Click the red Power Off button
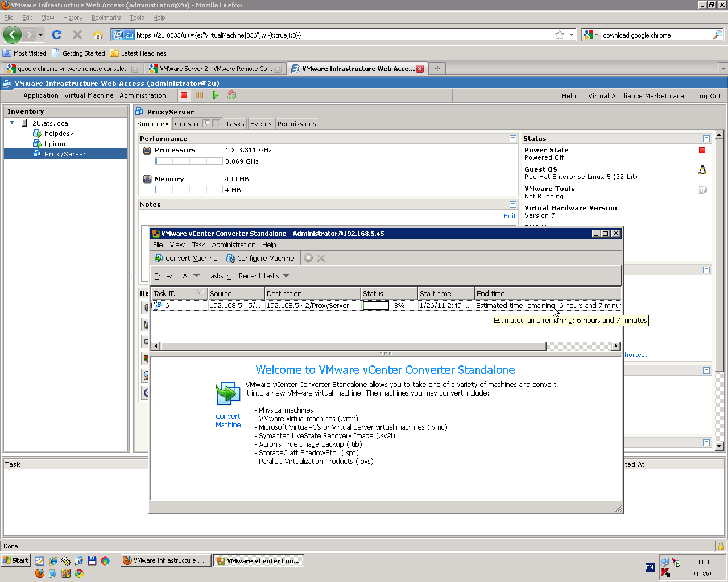Screen dimensions: 728x582 [x=184, y=95]
